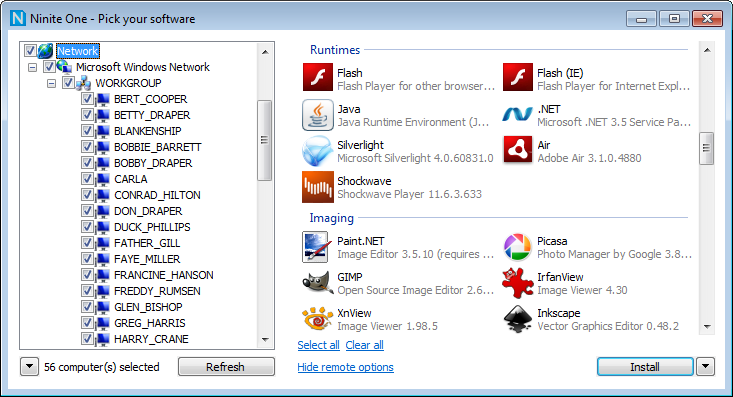
Task: Pick the .NET wave icon
Action: [x=517, y=114]
